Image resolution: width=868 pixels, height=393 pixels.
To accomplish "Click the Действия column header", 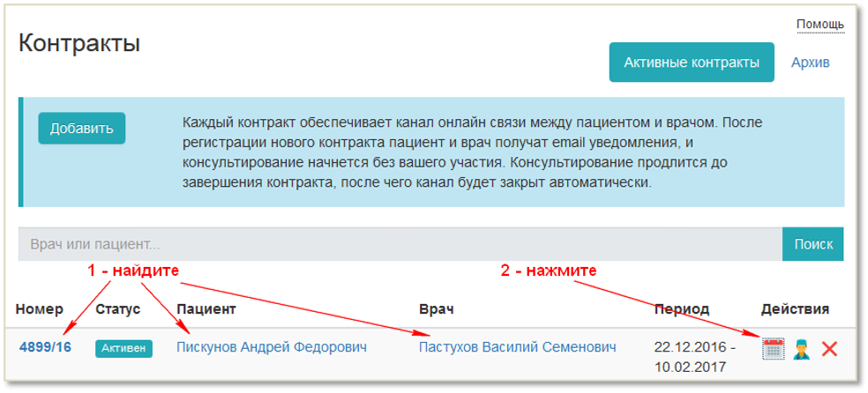I will click(x=795, y=308).
